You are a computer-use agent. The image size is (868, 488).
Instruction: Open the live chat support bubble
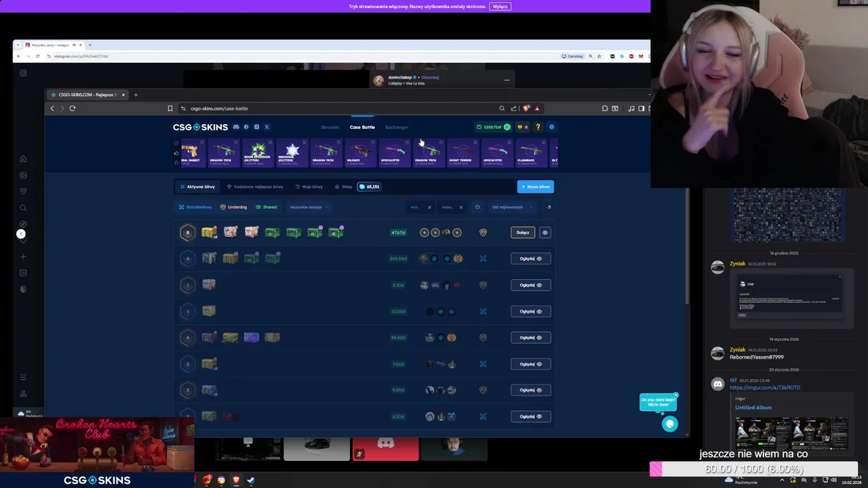(x=670, y=424)
